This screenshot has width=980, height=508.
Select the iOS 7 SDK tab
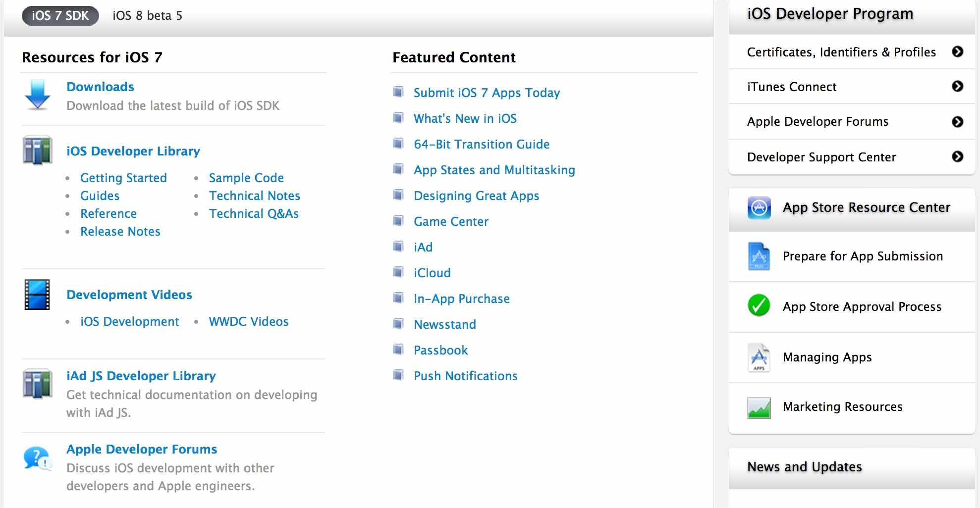(x=60, y=15)
